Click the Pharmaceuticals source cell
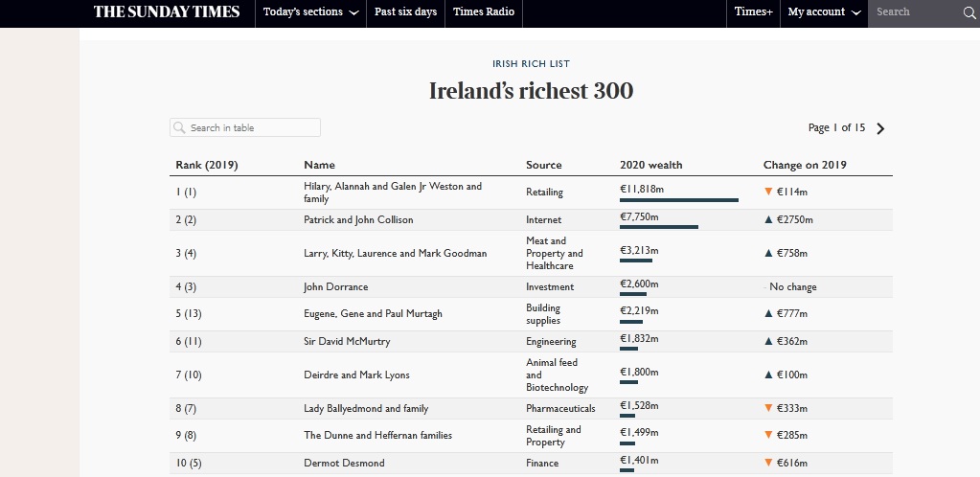This screenshot has height=477, width=980. (x=560, y=408)
